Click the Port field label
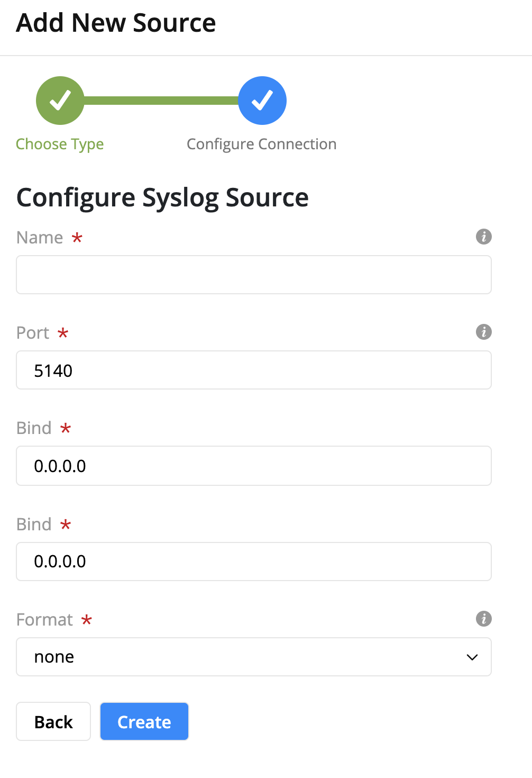Image resolution: width=532 pixels, height=778 pixels. coord(33,333)
